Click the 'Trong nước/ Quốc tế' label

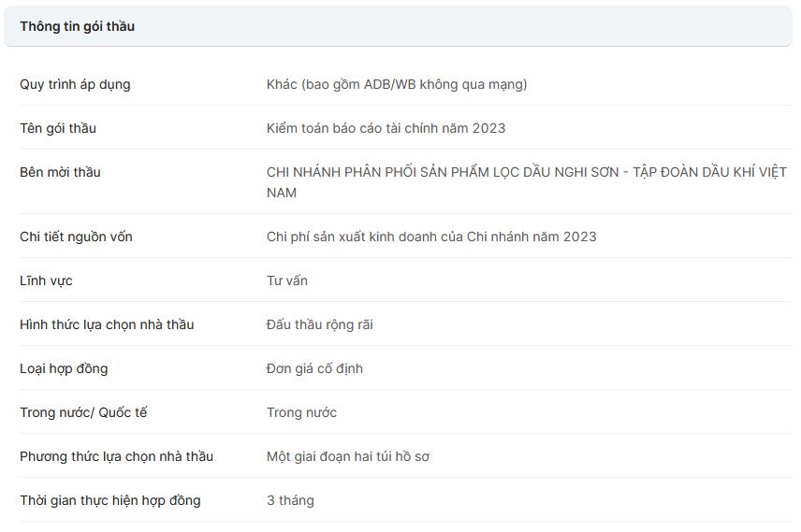(83, 412)
